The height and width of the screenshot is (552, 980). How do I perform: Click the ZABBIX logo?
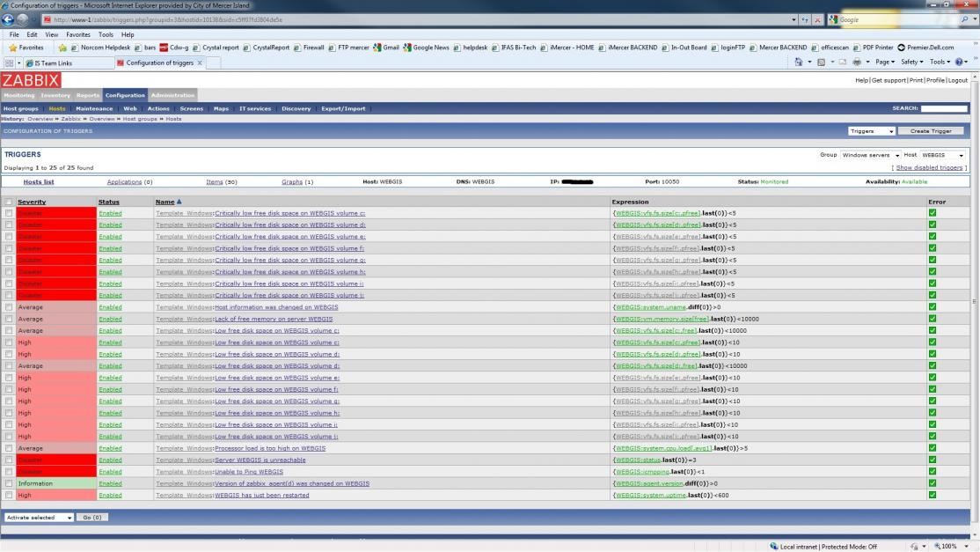[31, 80]
